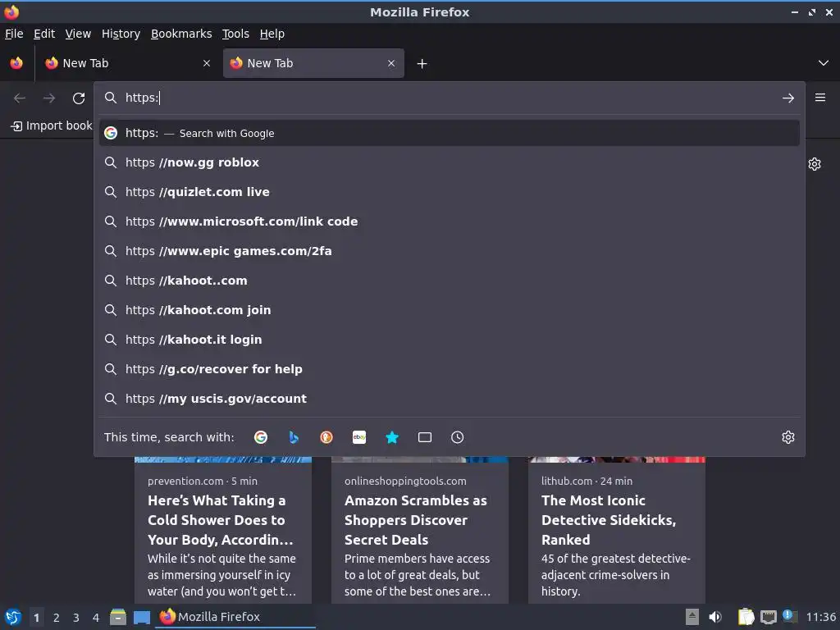Search history using the clock icon
Image resolution: width=840 pixels, height=630 pixels.
click(458, 437)
